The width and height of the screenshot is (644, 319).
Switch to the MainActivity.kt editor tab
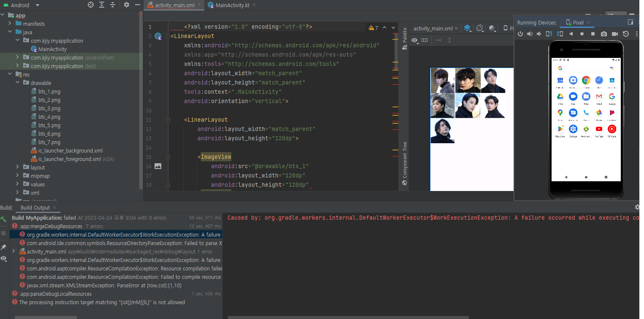point(231,5)
